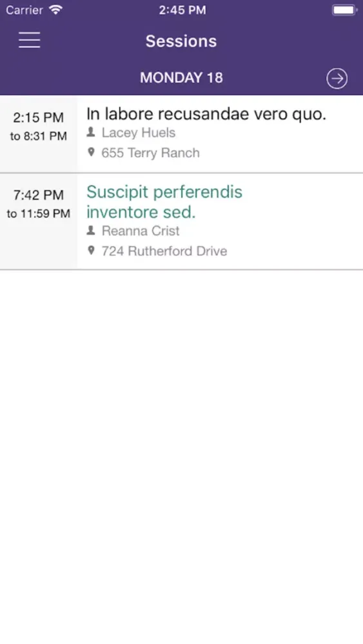Tap the 655 Terry Ranch address
This screenshot has width=363, height=644.
pos(150,153)
